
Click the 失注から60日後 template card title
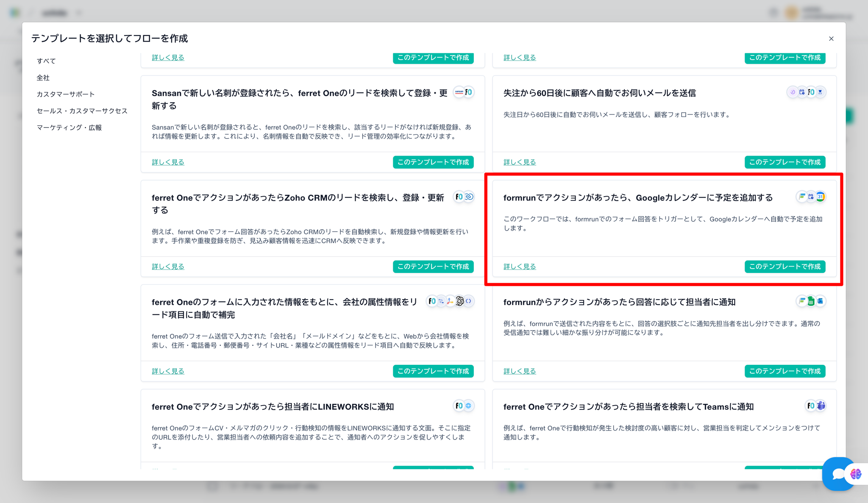(x=599, y=93)
